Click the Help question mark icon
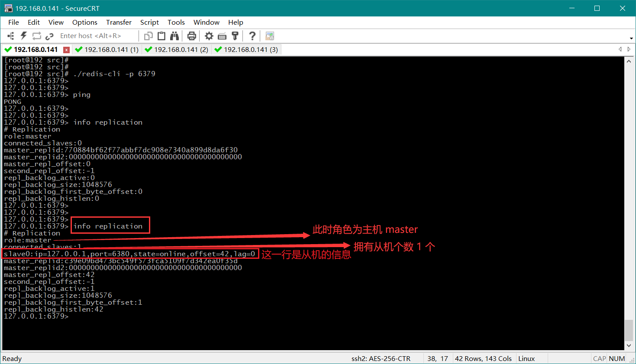The width and height of the screenshot is (636, 364). (252, 36)
